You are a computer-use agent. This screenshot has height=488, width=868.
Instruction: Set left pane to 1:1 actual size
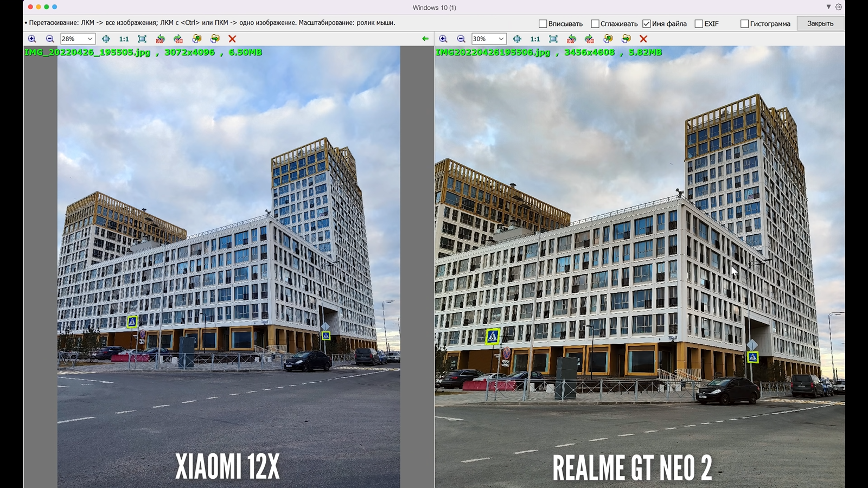click(x=124, y=39)
